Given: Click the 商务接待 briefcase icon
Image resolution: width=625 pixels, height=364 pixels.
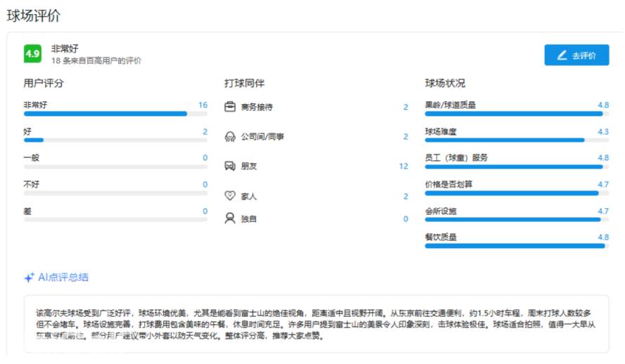Looking at the screenshot, I should pyautogui.click(x=230, y=107).
